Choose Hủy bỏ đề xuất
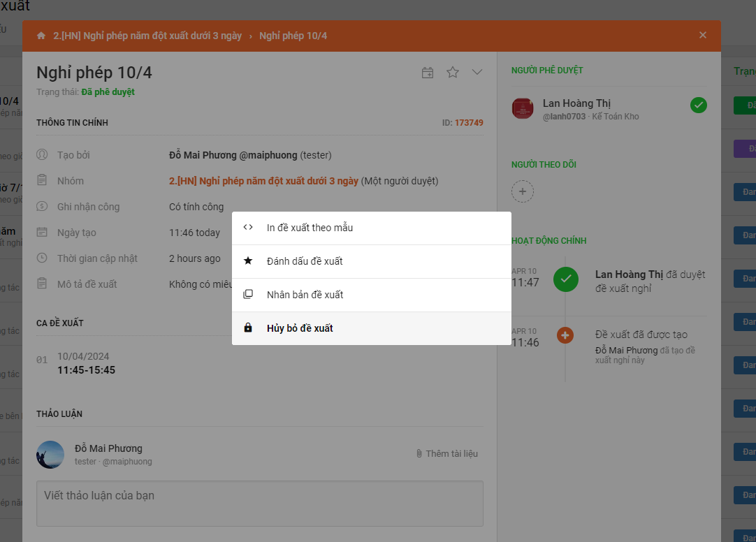The height and width of the screenshot is (542, 756). pos(371,328)
